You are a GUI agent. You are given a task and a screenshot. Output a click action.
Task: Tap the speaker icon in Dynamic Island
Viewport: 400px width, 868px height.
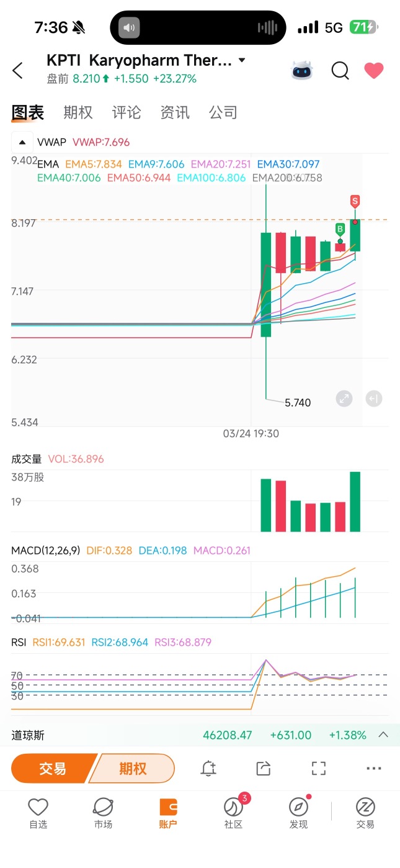pos(130,27)
